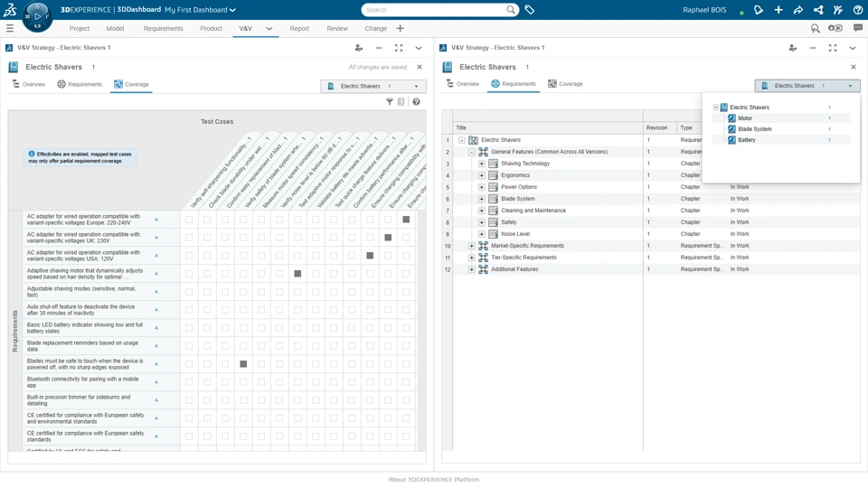The width and height of the screenshot is (868, 488).
Task: Click the tag icon beside search
Action: [529, 9]
